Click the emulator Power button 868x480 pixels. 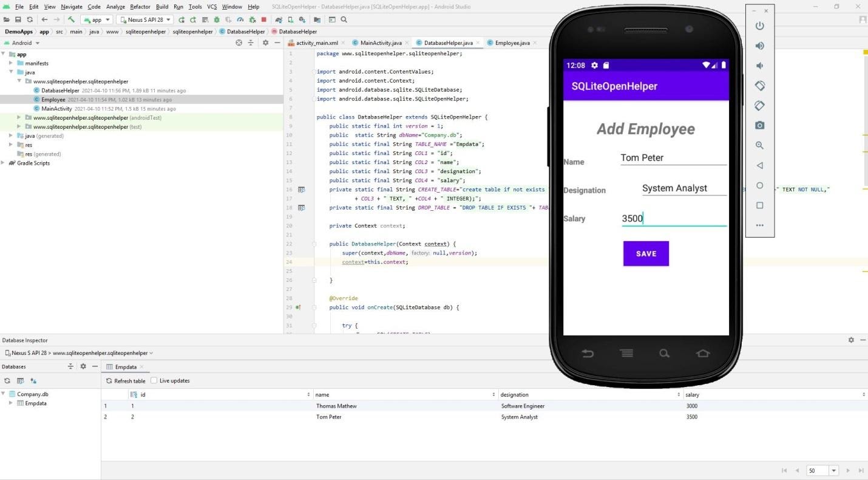tap(759, 26)
